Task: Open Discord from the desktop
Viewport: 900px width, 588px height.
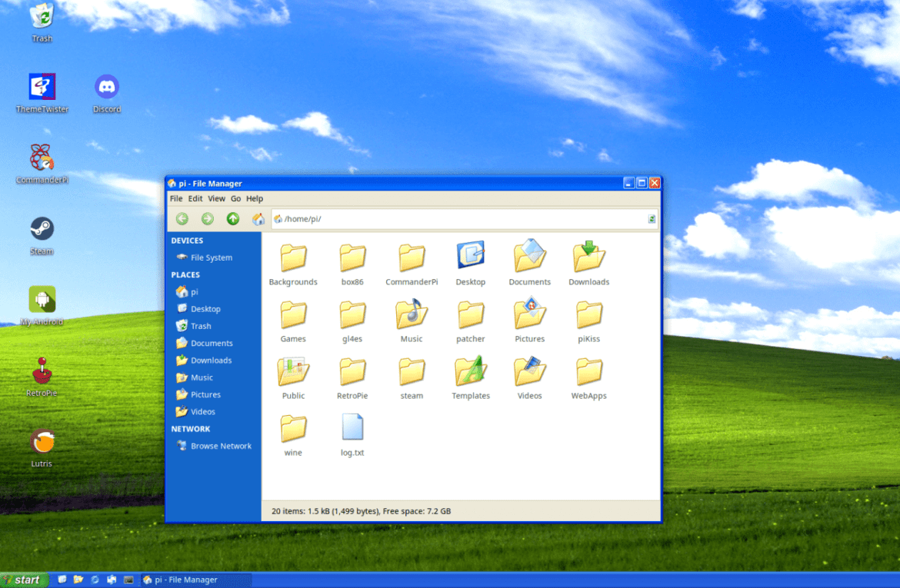Action: click(x=106, y=85)
